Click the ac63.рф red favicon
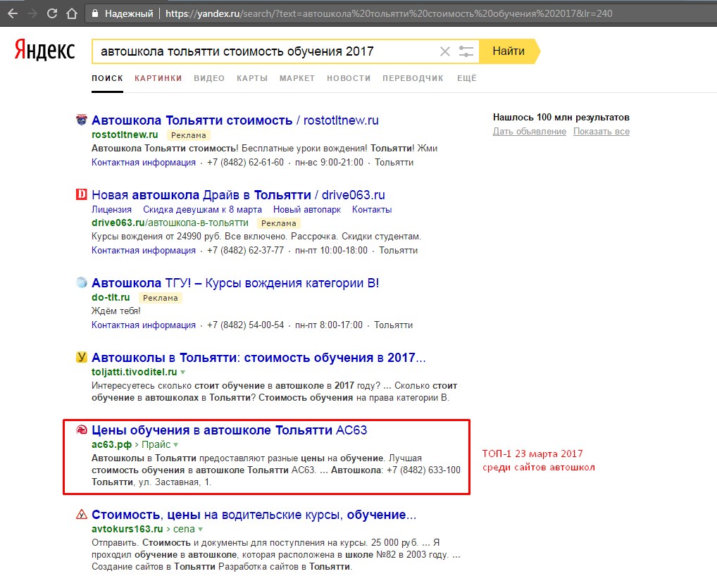The width and height of the screenshot is (717, 588). click(x=82, y=430)
